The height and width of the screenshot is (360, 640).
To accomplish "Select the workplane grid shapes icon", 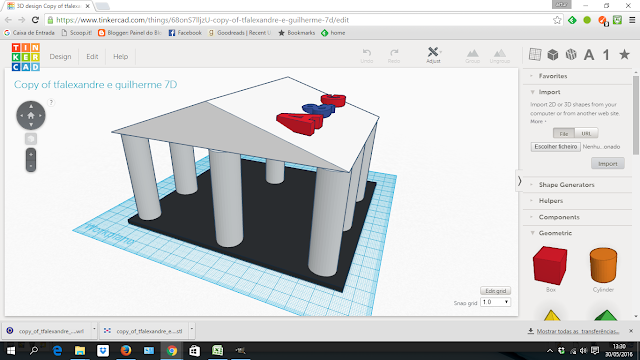I will click(535, 54).
